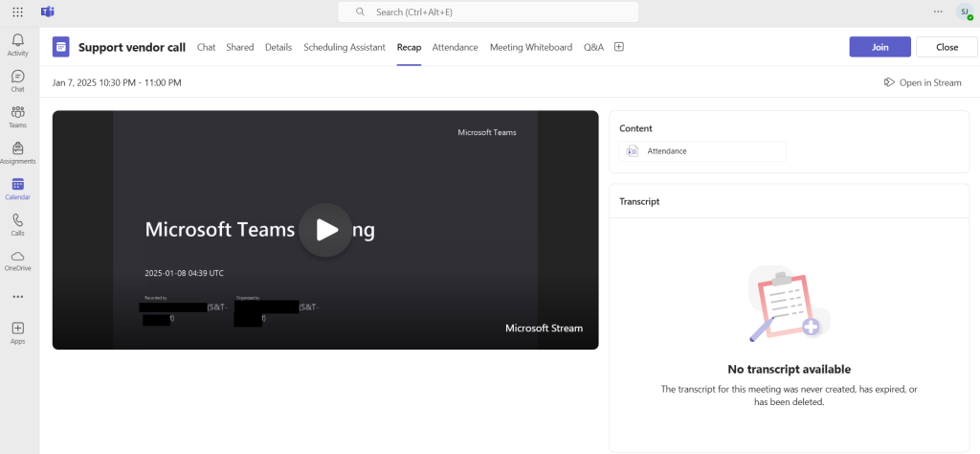Open OneDrive from the sidebar
This screenshot has height=454, width=980.
[17, 261]
